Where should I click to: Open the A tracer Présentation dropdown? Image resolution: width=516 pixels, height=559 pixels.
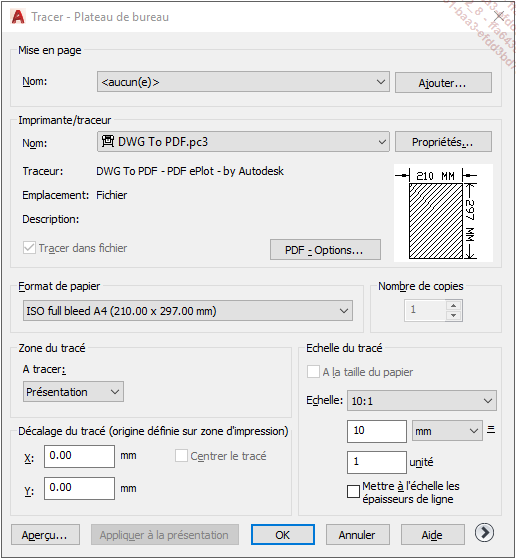pyautogui.click(x=73, y=391)
